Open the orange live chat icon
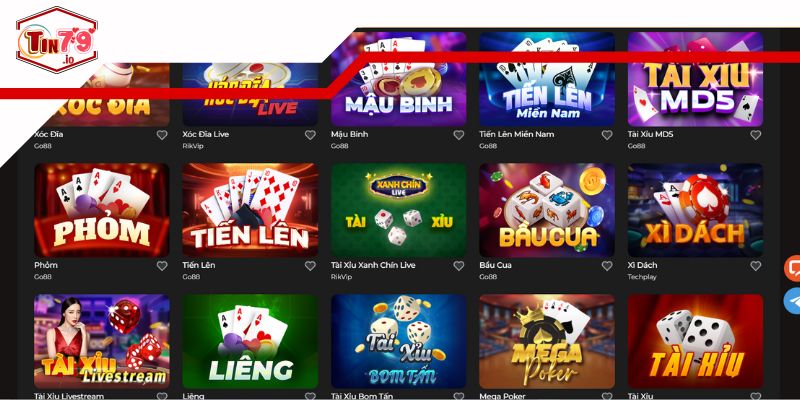 pyautogui.click(x=793, y=268)
